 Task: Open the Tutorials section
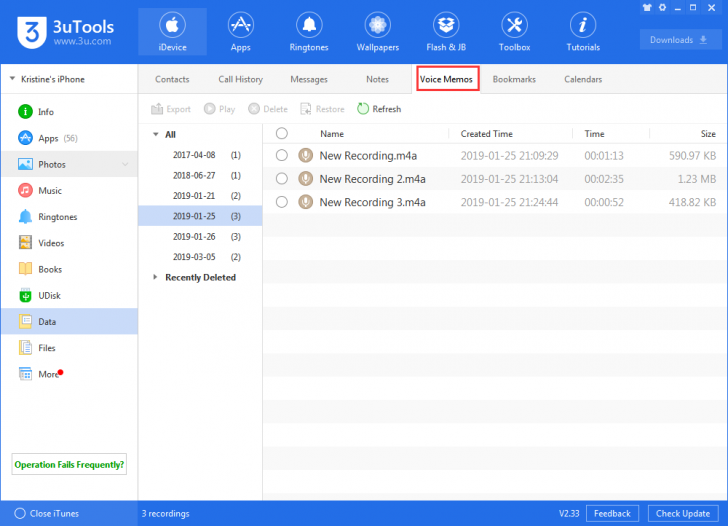tap(583, 32)
